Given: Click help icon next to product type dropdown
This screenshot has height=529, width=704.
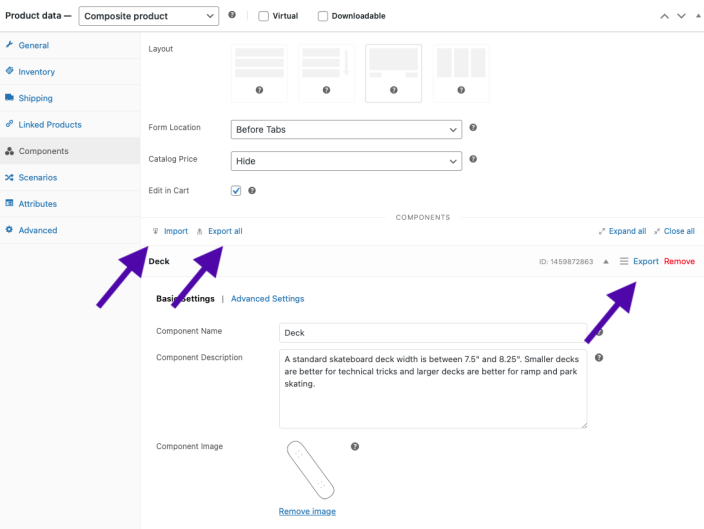Looking at the screenshot, I should tap(232, 16).
